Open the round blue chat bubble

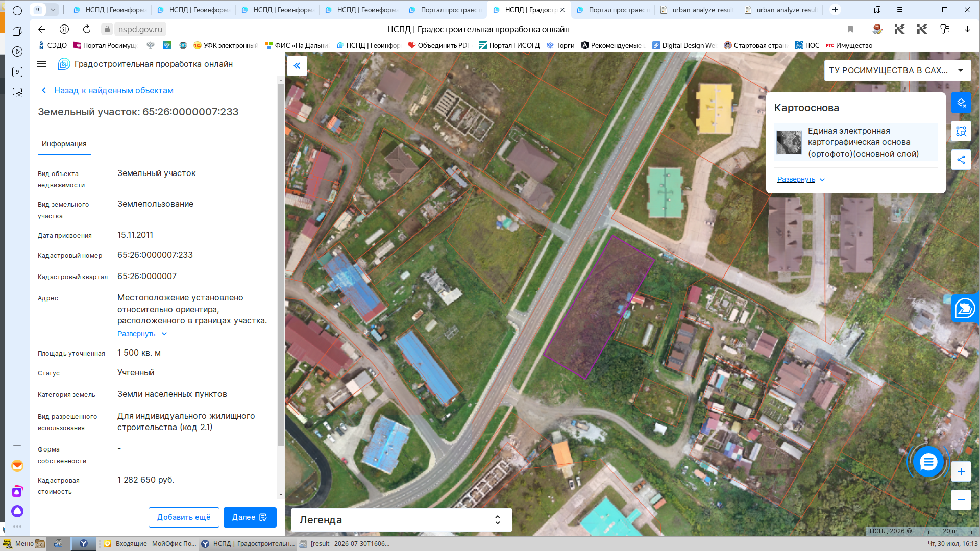coord(928,462)
